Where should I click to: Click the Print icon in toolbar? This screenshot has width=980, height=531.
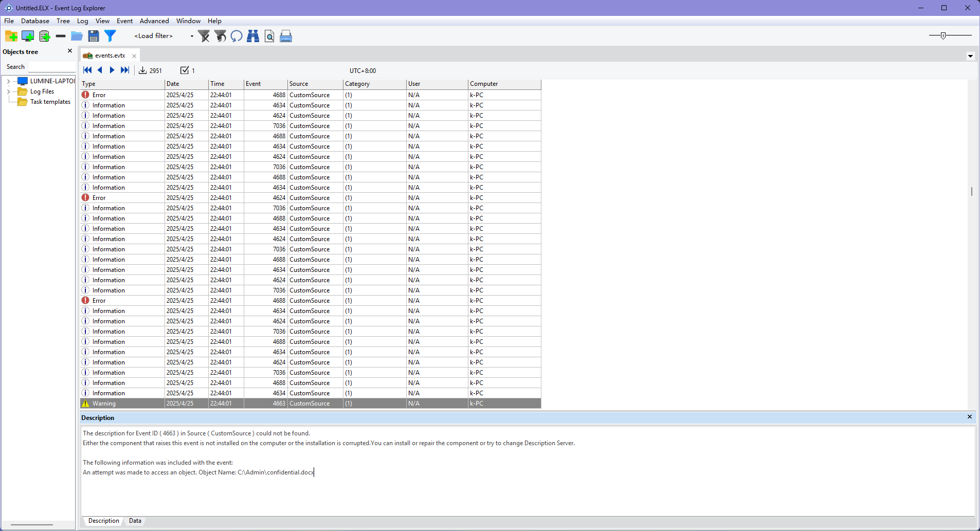tap(286, 36)
